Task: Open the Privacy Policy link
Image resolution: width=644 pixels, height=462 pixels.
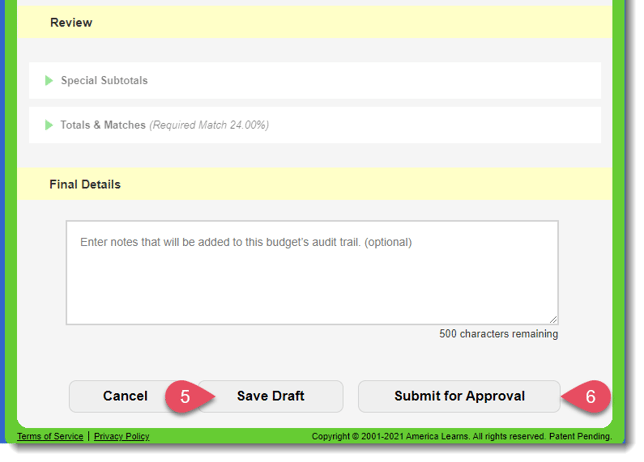Action: (121, 436)
